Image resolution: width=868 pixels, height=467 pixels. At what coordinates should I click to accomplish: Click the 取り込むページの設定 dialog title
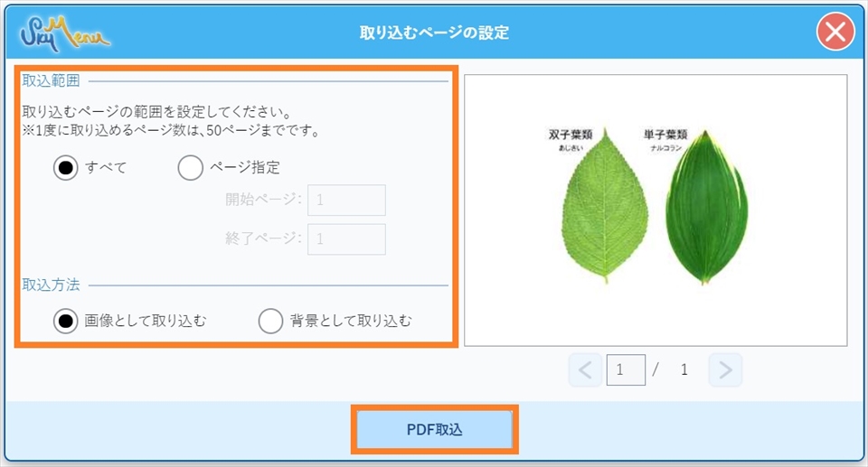point(434,33)
